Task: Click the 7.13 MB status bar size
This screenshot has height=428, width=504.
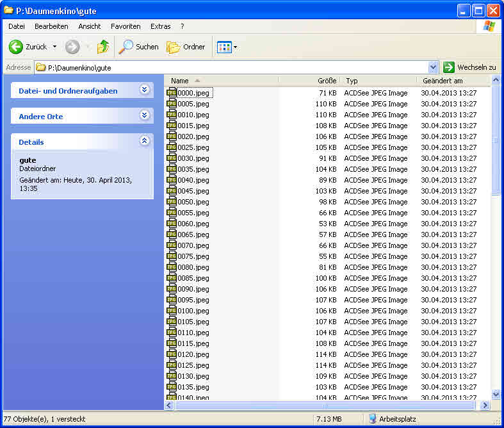Action: click(x=329, y=419)
